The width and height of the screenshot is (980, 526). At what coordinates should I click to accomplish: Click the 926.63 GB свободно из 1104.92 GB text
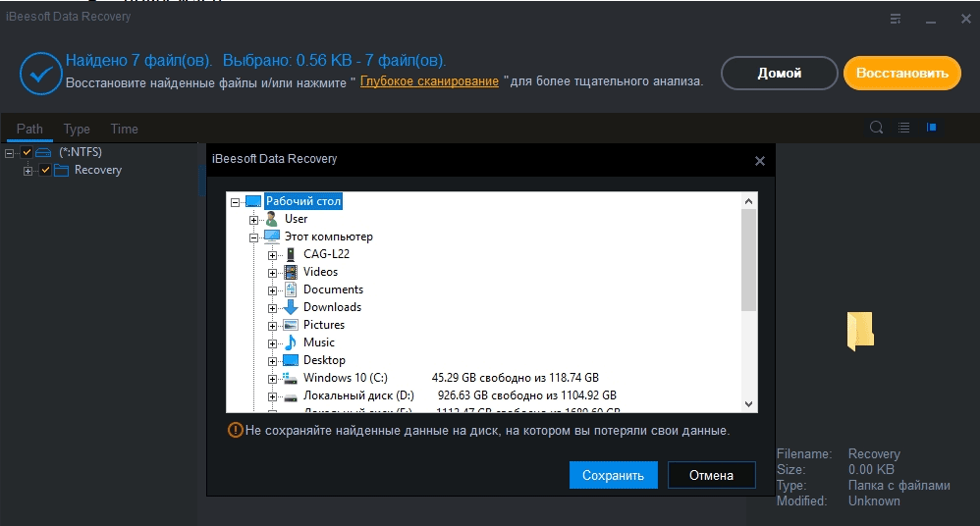coord(527,395)
